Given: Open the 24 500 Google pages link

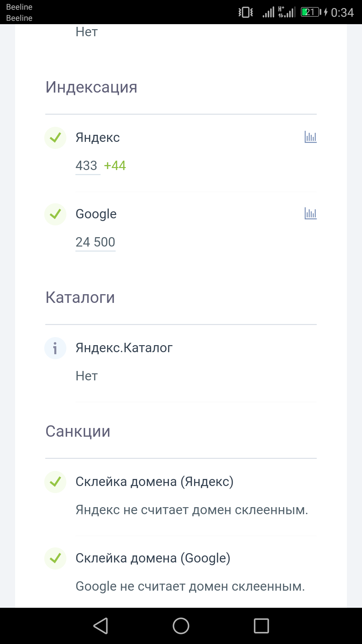Looking at the screenshot, I should tap(96, 242).
